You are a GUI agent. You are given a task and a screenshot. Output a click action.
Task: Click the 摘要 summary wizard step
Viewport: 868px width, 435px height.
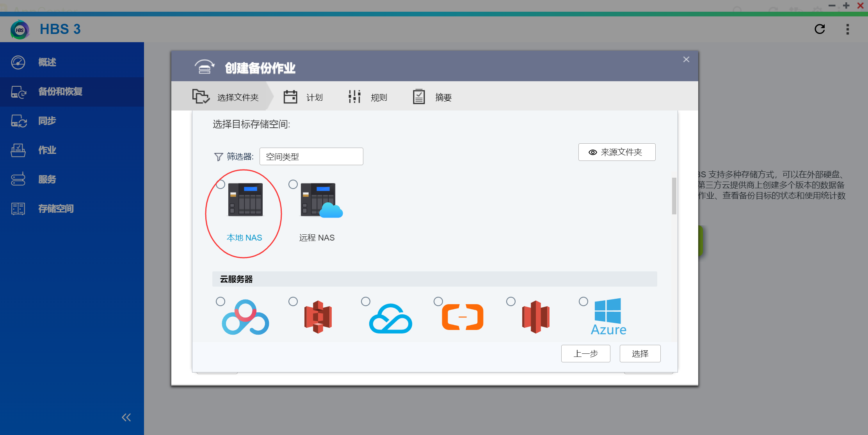(x=432, y=97)
